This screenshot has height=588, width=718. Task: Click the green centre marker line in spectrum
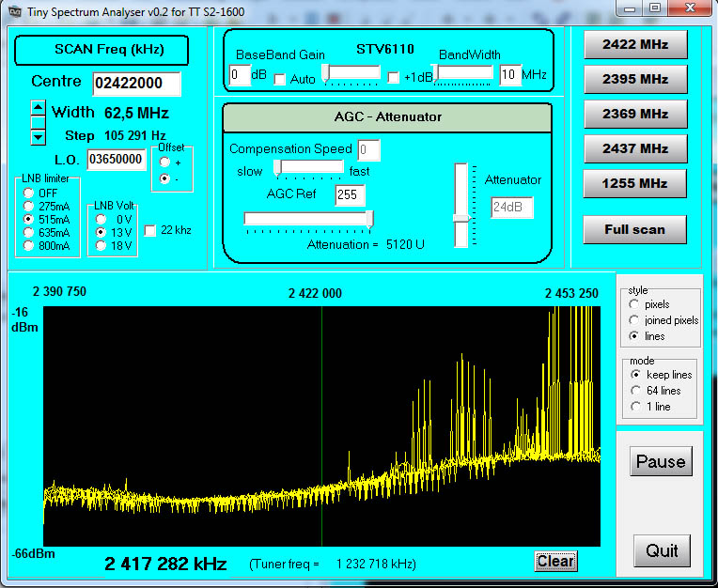322,426
